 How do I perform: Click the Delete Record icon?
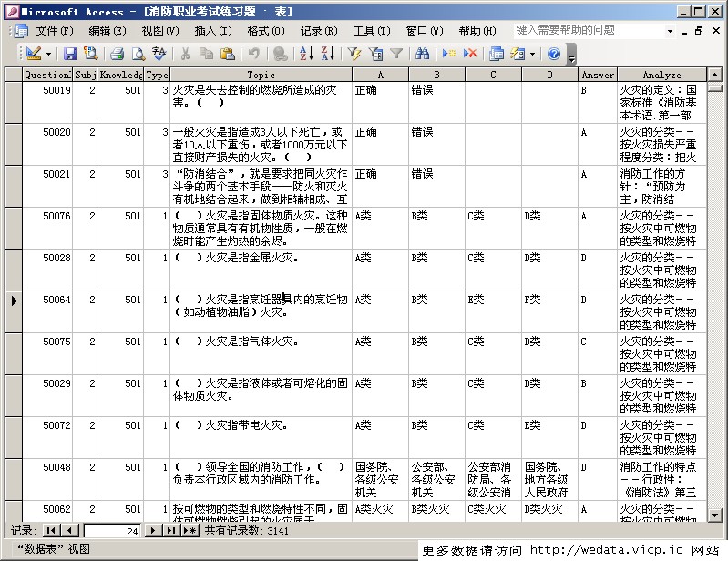click(x=470, y=54)
